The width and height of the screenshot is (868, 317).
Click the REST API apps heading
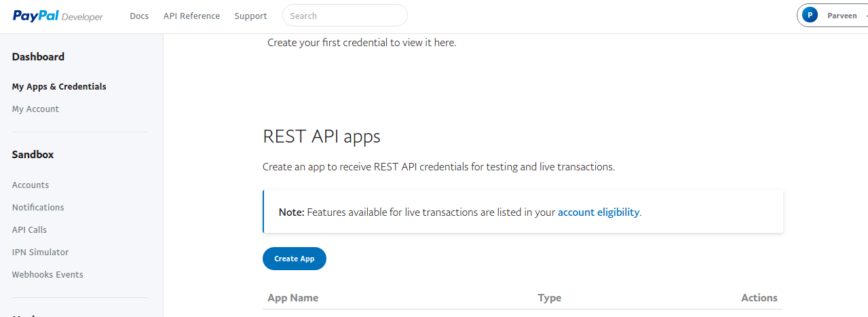[322, 136]
